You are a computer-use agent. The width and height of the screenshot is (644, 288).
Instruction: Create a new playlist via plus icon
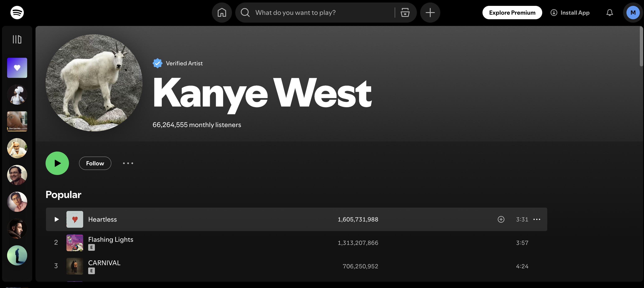[430, 12]
